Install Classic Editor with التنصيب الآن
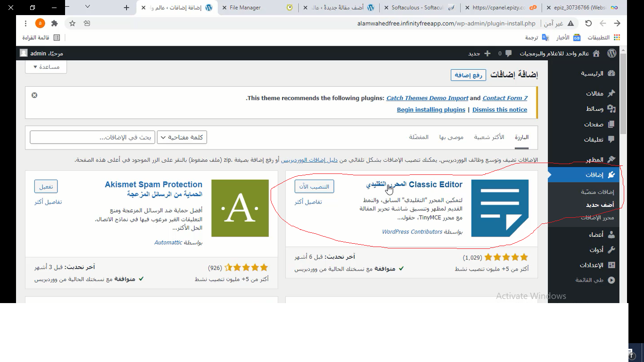 pyautogui.click(x=314, y=186)
